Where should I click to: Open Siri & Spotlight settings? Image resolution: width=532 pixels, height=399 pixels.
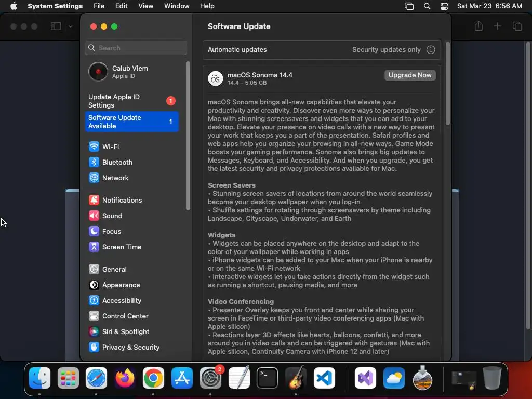click(x=131, y=332)
